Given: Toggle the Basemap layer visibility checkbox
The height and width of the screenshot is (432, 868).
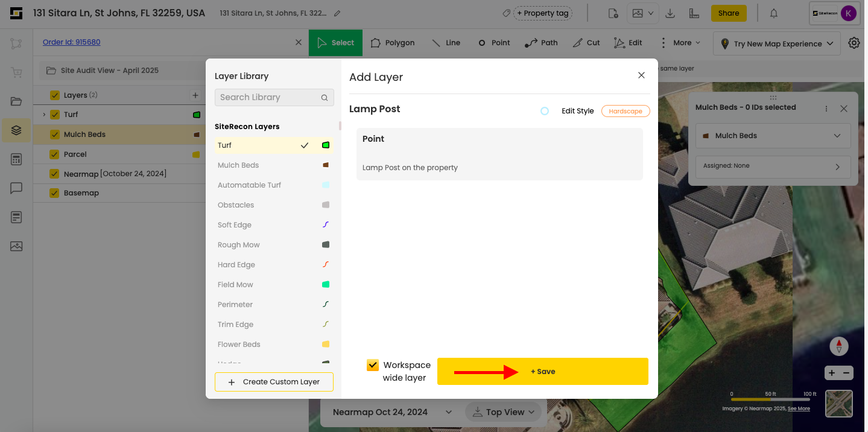Looking at the screenshot, I should 55,193.
